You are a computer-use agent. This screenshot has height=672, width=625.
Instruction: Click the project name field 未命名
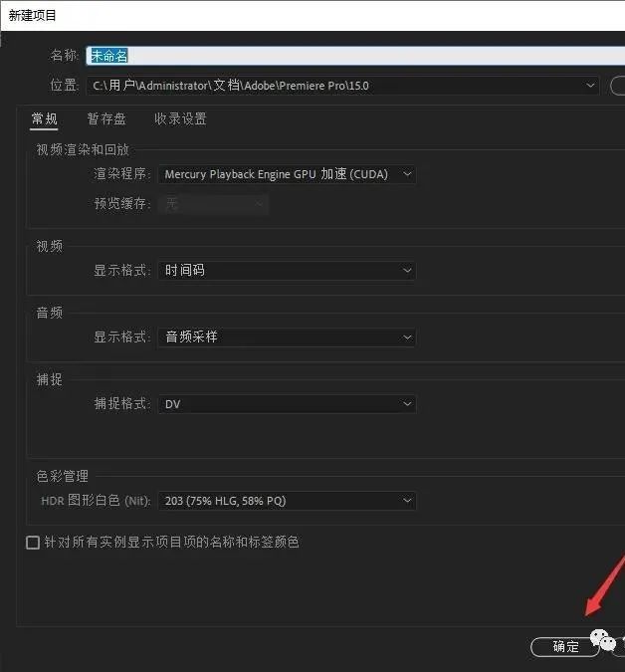point(355,56)
